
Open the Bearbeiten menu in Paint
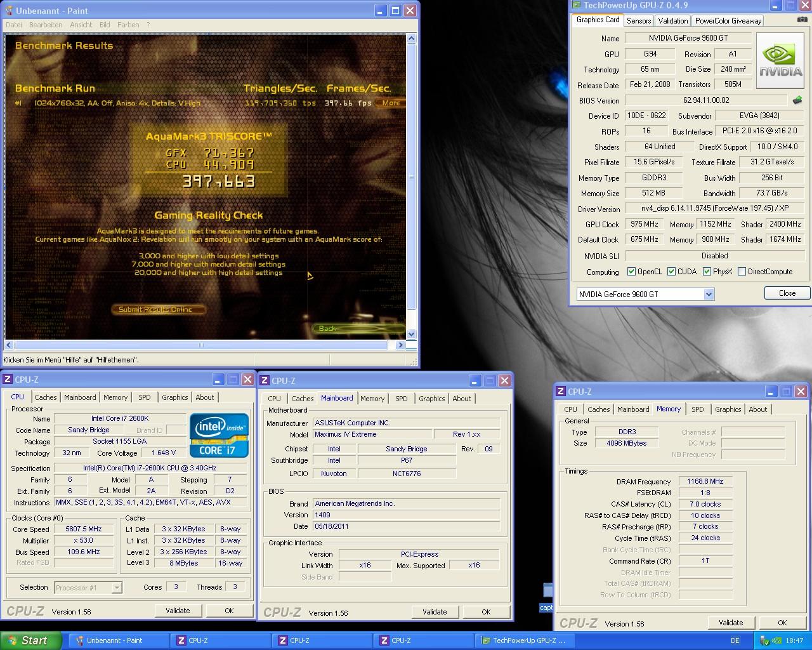point(46,25)
